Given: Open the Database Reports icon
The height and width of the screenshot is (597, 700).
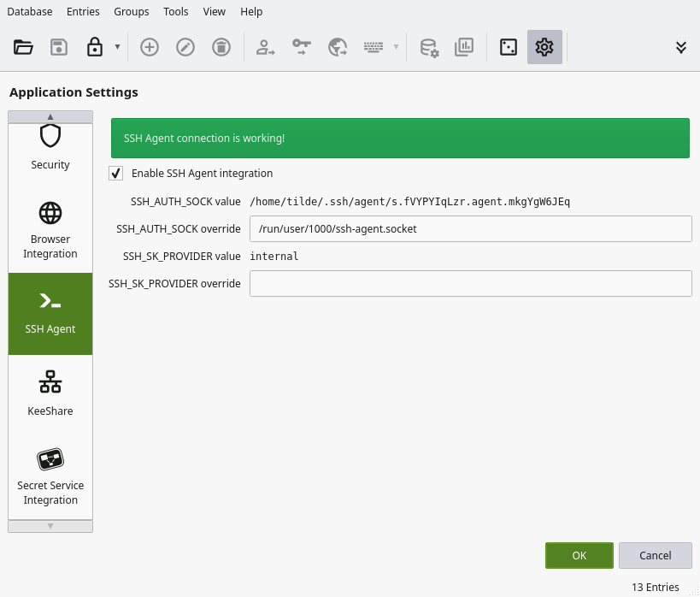Looking at the screenshot, I should pyautogui.click(x=464, y=47).
